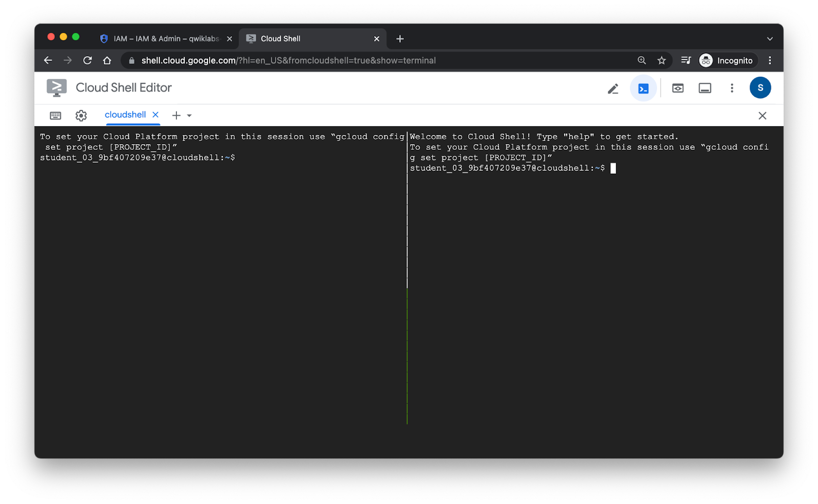Open terminal settings gear icon

(x=81, y=116)
